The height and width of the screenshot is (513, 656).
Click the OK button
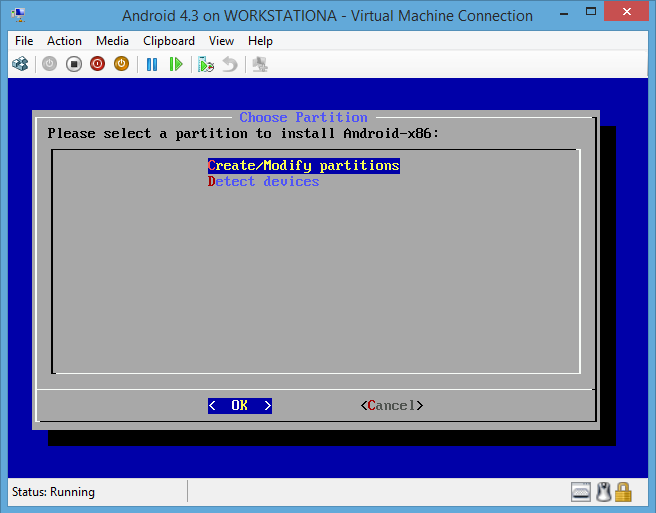point(240,405)
